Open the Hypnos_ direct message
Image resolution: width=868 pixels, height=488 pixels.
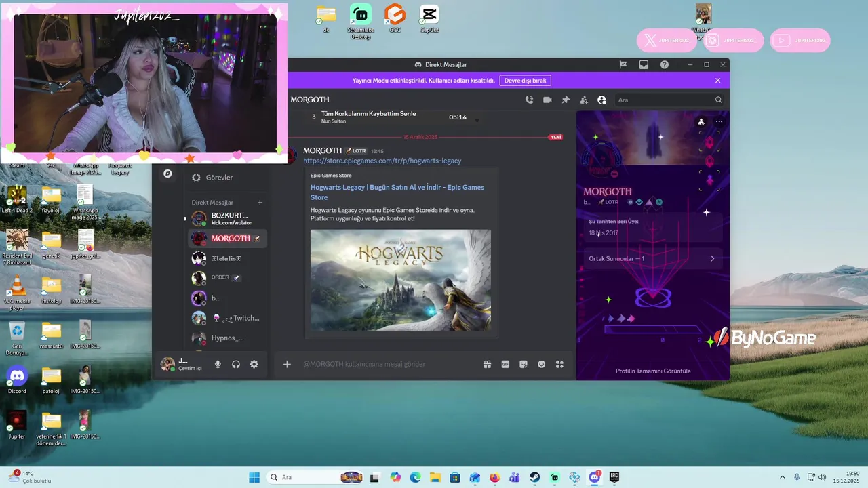coord(227,338)
